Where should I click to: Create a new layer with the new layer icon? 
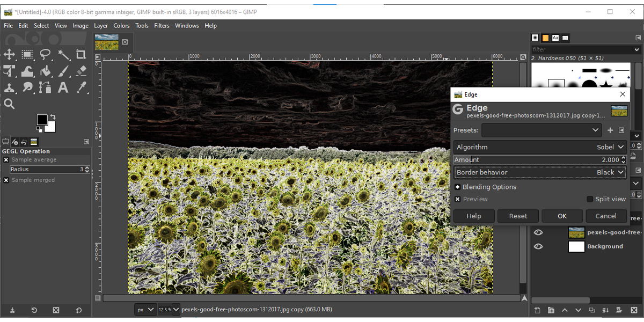pyautogui.click(x=537, y=310)
